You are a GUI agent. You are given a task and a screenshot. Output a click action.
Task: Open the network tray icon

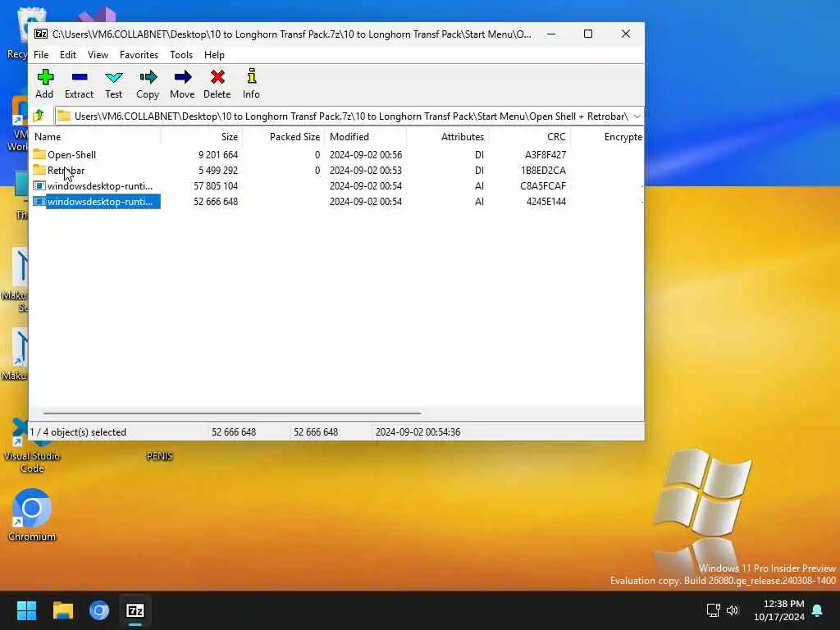point(713,610)
